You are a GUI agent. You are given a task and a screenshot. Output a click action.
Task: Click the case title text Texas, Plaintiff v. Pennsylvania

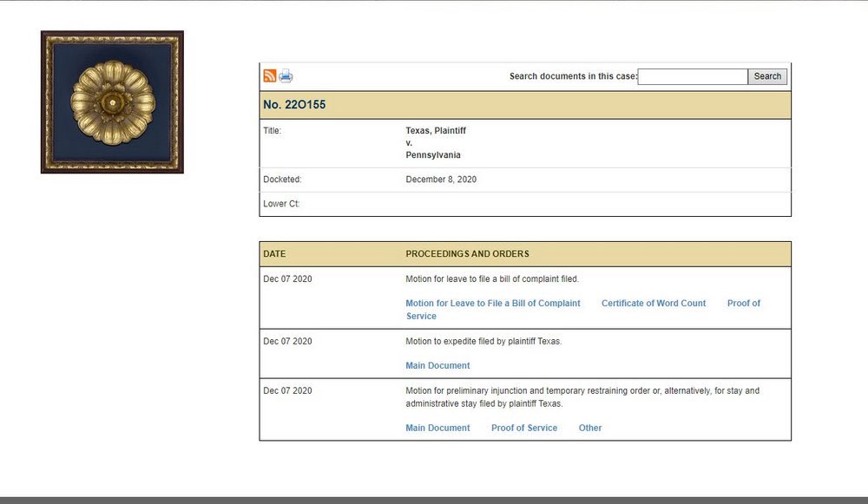point(435,142)
